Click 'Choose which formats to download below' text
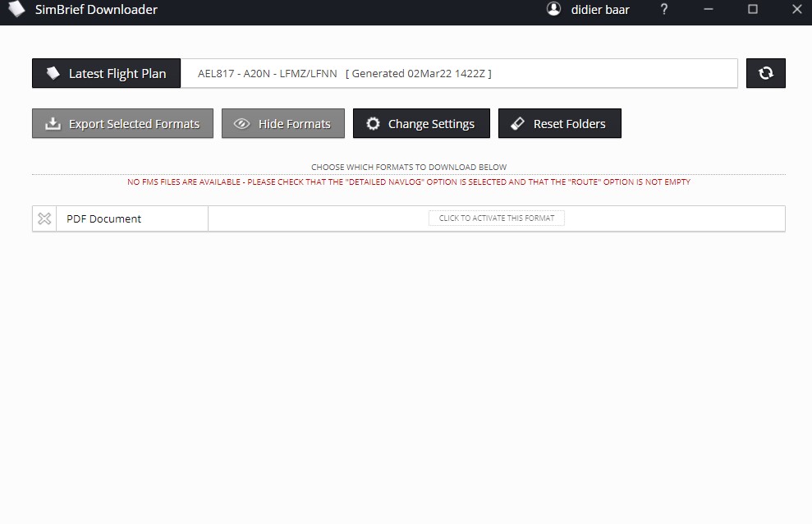Image resolution: width=812 pixels, height=524 pixels. (409, 168)
